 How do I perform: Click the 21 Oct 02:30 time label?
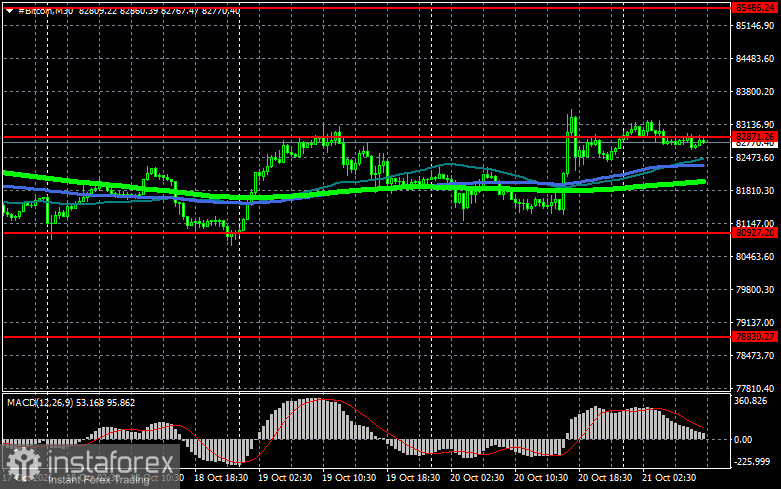coord(669,478)
